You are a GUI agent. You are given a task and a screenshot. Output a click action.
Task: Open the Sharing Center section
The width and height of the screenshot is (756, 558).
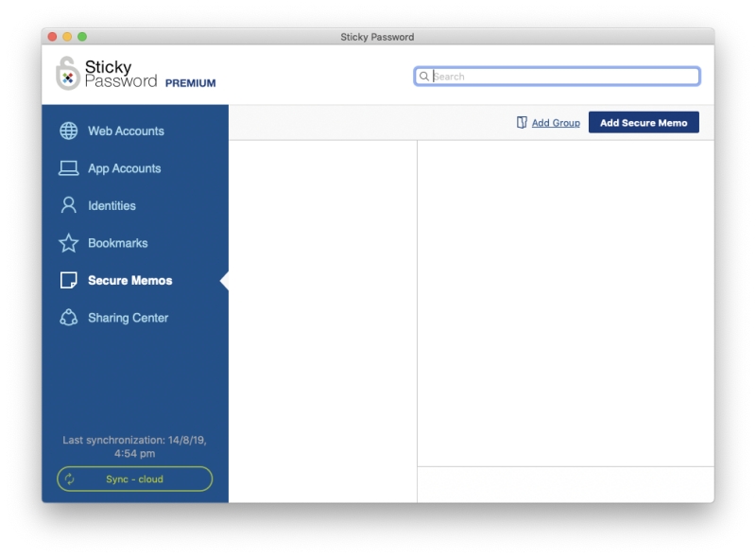[129, 318]
